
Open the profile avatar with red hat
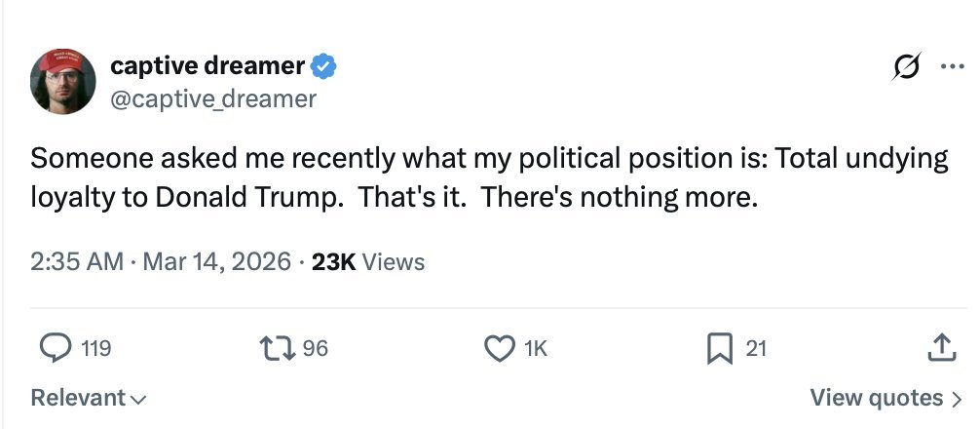point(63,81)
